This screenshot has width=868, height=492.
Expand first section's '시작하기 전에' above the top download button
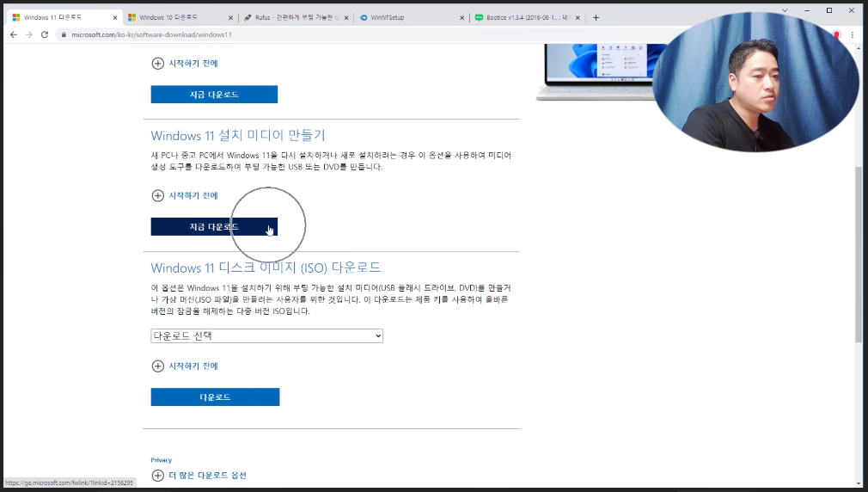[185, 63]
